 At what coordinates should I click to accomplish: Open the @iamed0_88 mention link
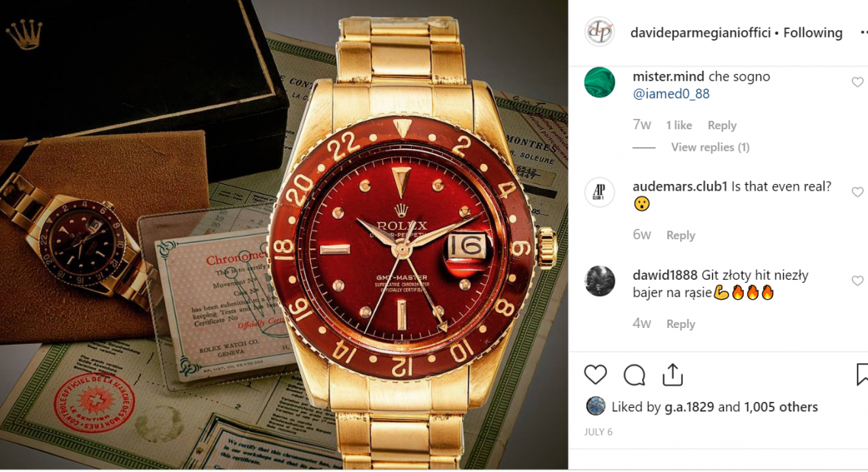click(x=671, y=94)
